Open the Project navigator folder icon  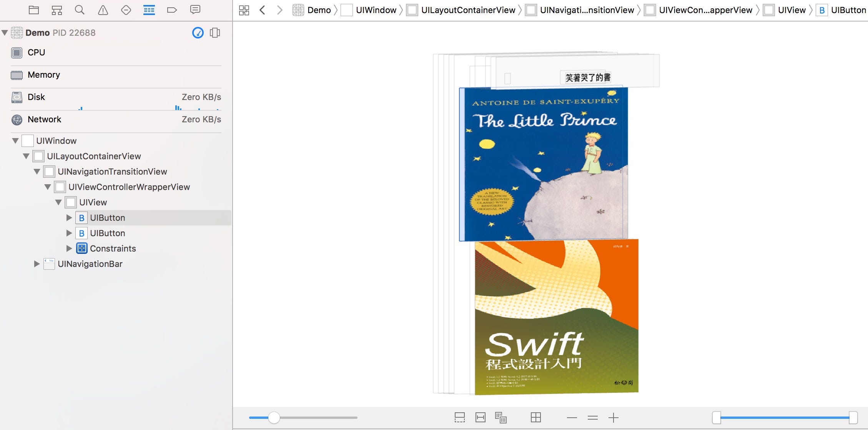click(x=34, y=10)
